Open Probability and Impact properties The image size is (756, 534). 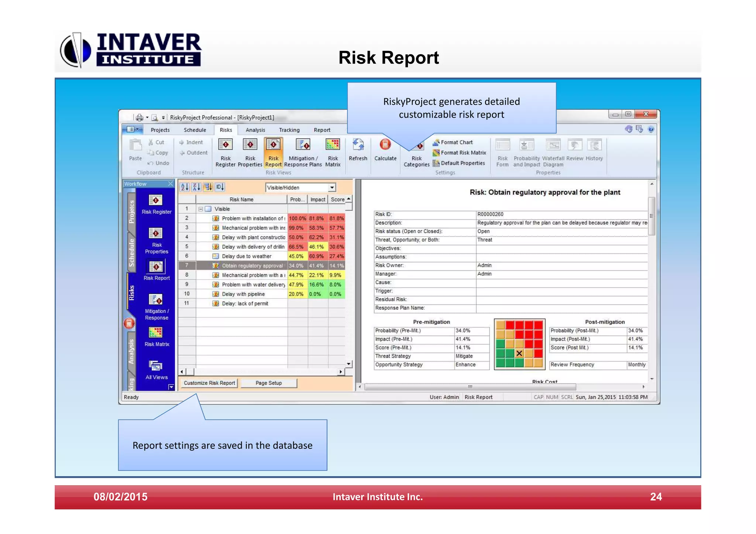pyautogui.click(x=527, y=153)
